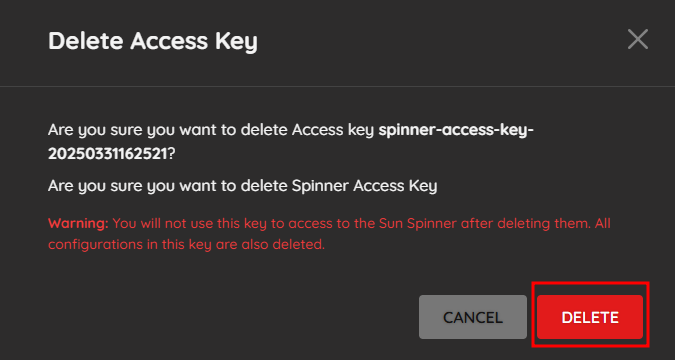Click the question mark after the key number
This screenshot has width=675, height=360.
(x=171, y=155)
